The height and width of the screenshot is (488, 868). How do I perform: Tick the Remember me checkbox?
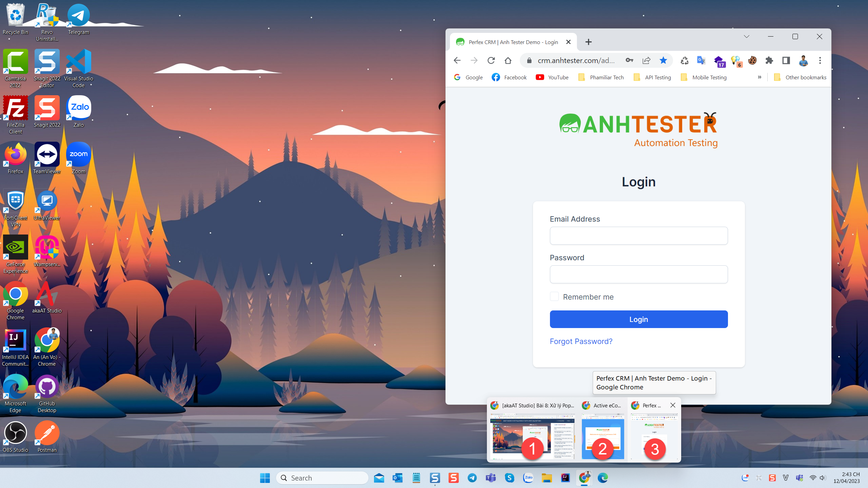(x=554, y=297)
